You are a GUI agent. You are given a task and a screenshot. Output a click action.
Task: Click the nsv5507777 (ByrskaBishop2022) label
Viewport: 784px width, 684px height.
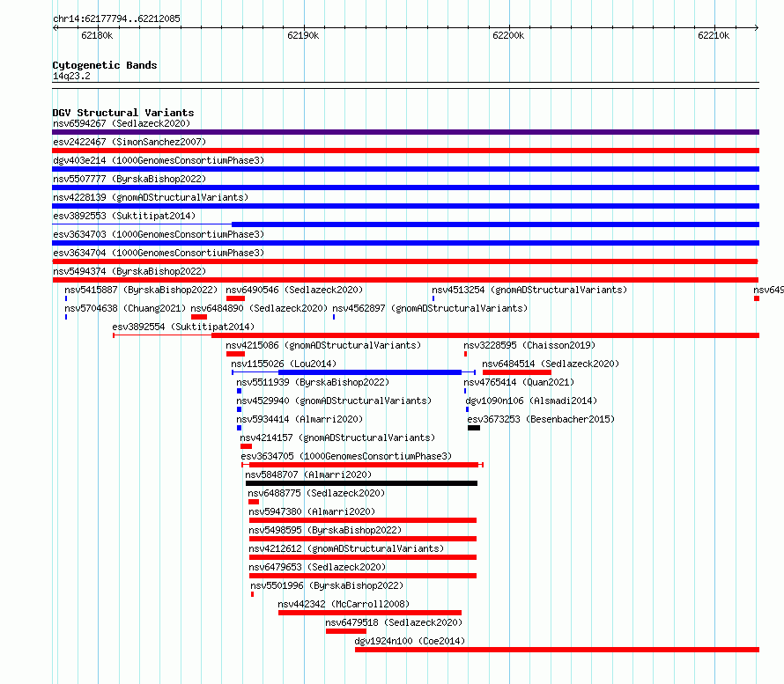coord(129,179)
